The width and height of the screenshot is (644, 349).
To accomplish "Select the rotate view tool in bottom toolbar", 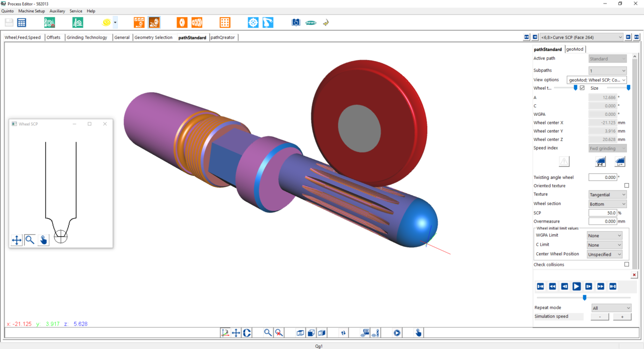I will pyautogui.click(x=247, y=332).
